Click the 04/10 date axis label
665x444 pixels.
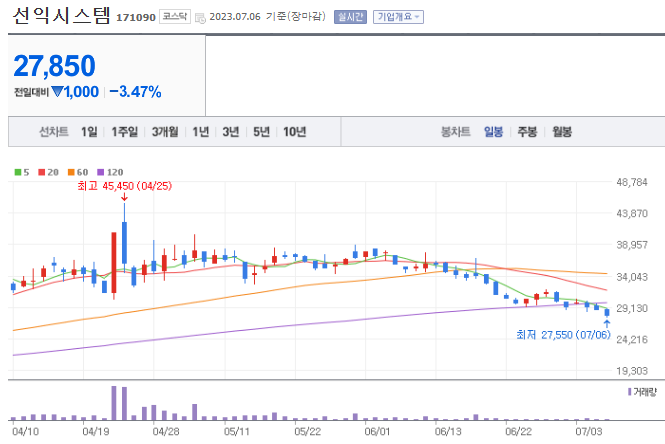(25, 432)
